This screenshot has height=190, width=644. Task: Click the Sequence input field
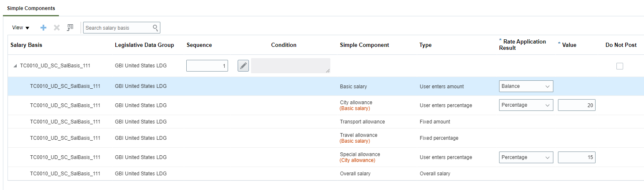click(207, 66)
